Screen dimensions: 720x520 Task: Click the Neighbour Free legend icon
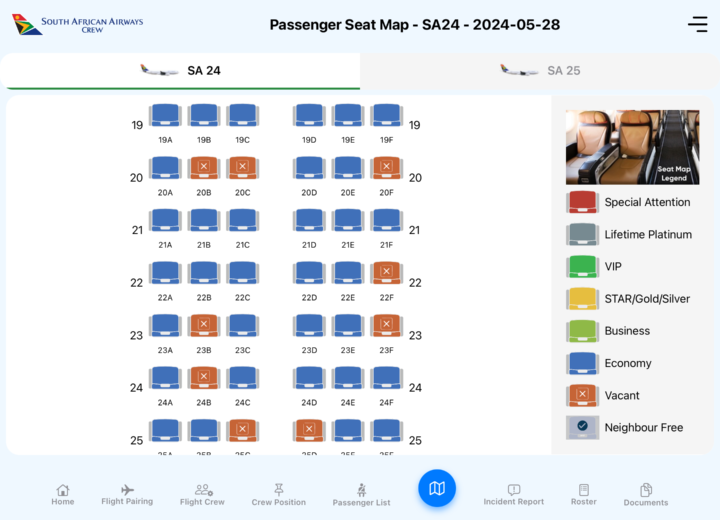pos(582,427)
